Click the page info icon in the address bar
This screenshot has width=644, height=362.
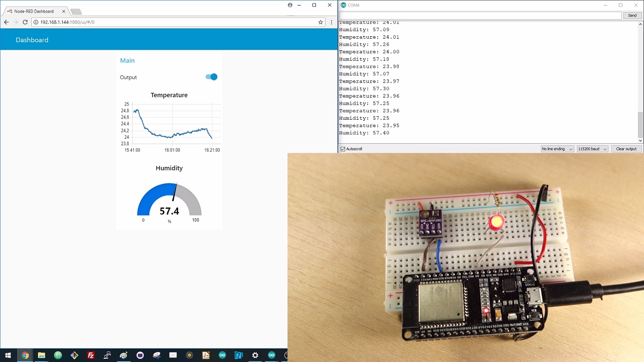[35, 22]
